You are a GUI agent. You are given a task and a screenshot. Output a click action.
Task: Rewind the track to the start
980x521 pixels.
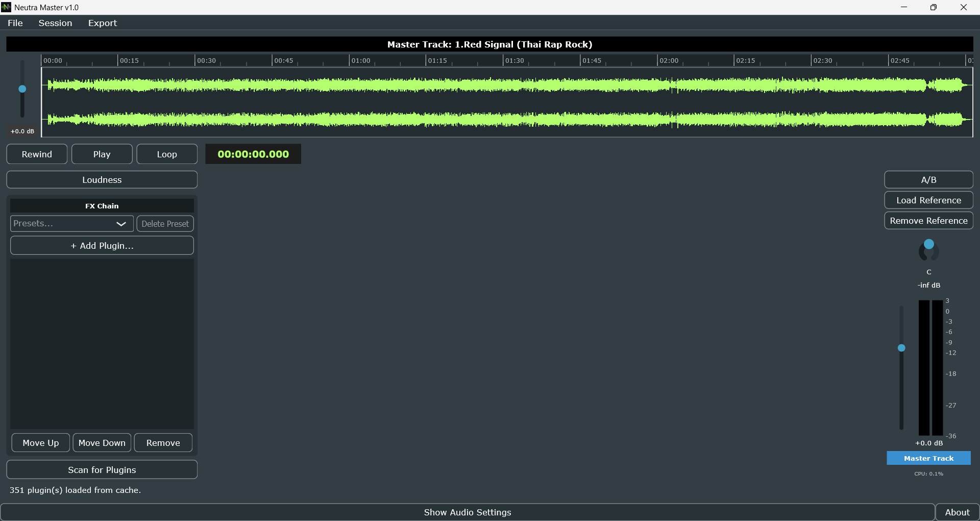pyautogui.click(x=37, y=154)
